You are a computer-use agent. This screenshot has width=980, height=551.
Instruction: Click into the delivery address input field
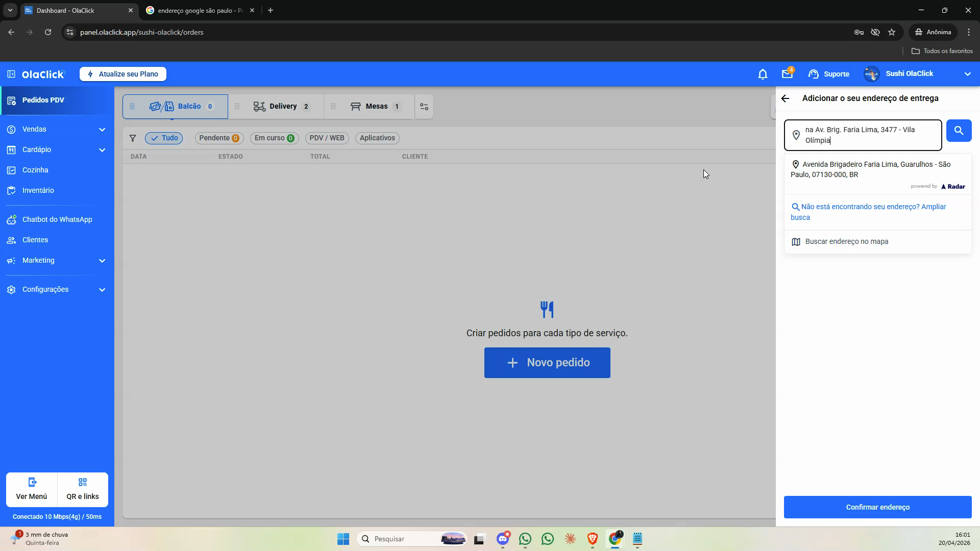pyautogui.click(x=863, y=135)
